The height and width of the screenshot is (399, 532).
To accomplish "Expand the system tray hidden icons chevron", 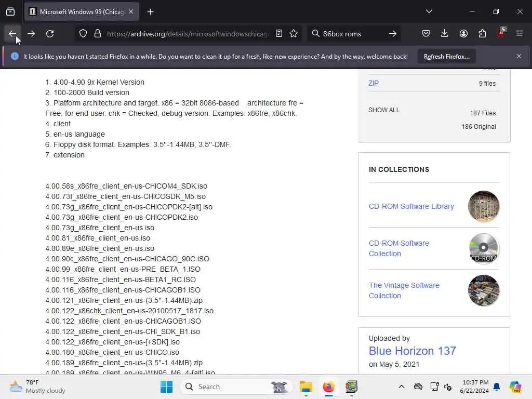I will 402,387.
